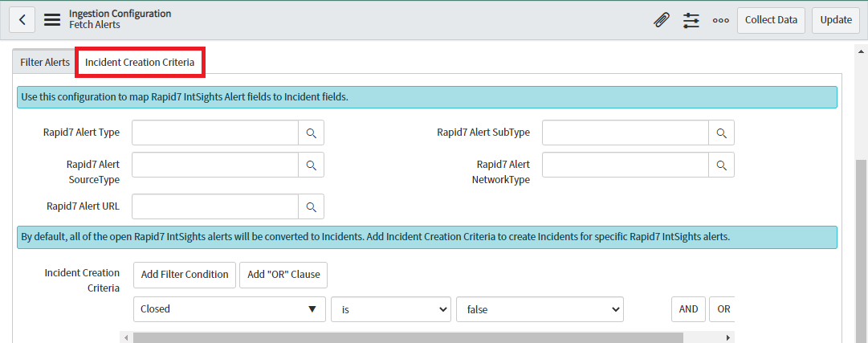Screen dimensions: 868x343
Task: Expand the Closed field dropdown
Action: tap(228, 309)
